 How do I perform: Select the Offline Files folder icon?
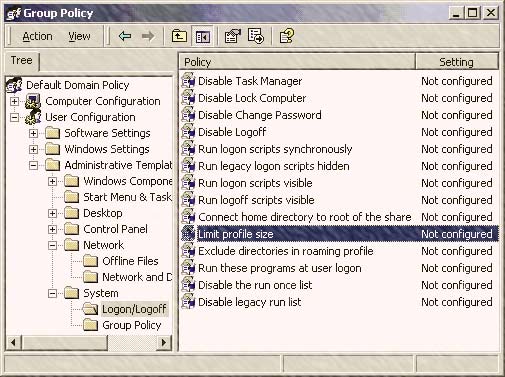coord(90,261)
